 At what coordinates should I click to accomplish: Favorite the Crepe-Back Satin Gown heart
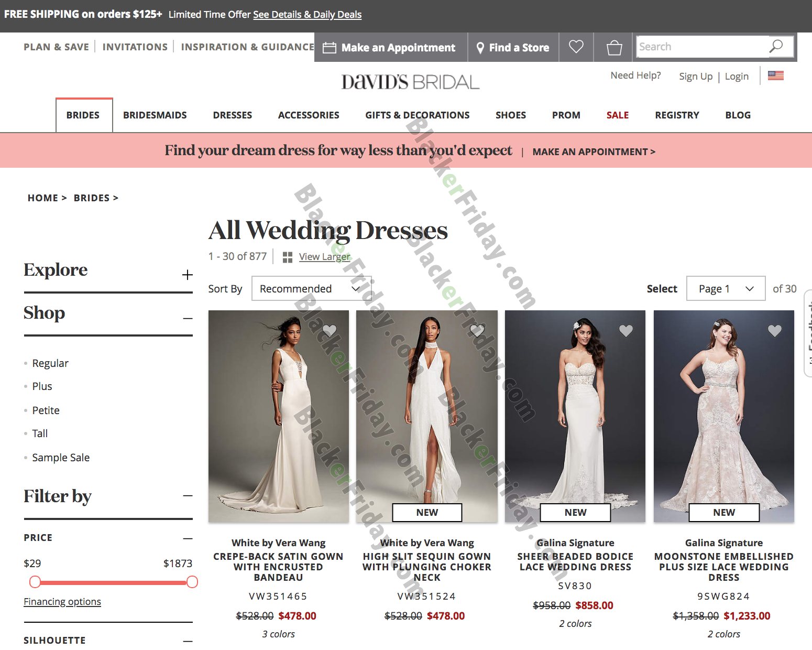click(x=330, y=330)
